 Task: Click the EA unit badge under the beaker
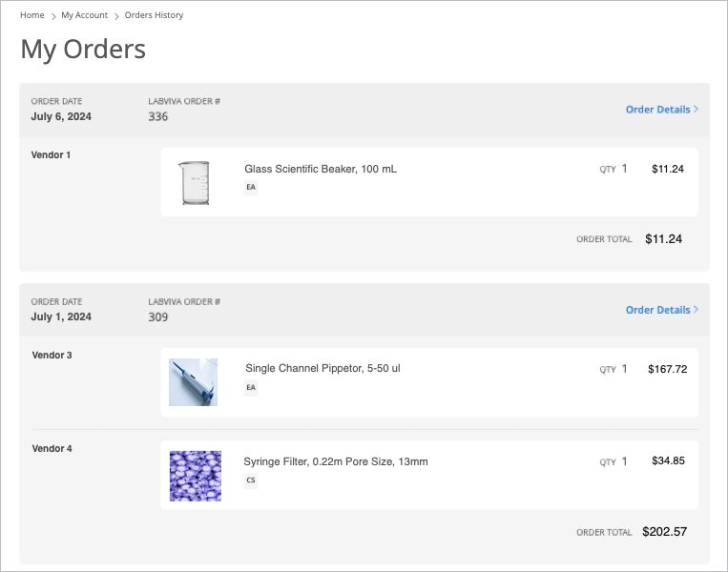click(x=251, y=187)
